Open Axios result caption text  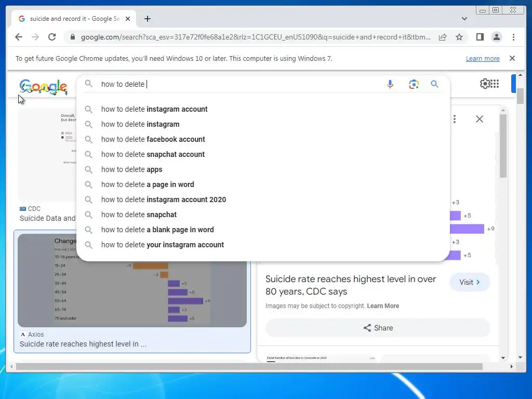tap(83, 344)
